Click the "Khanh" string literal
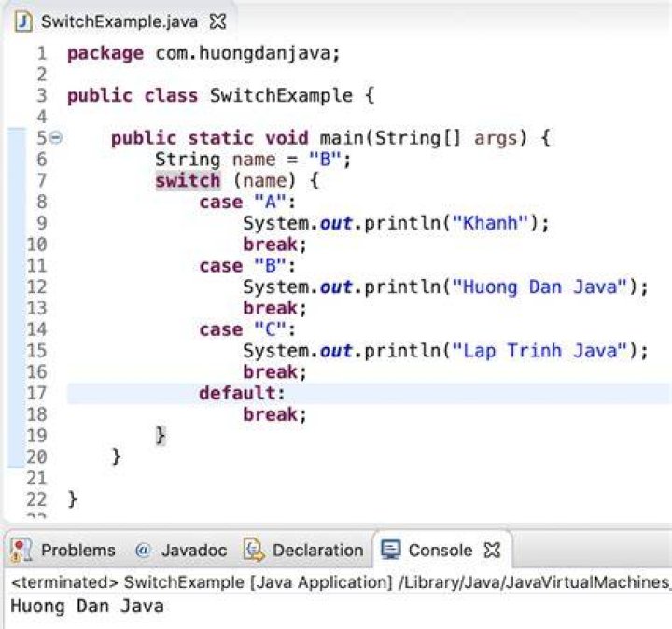This screenshot has height=629, width=672. [x=490, y=223]
